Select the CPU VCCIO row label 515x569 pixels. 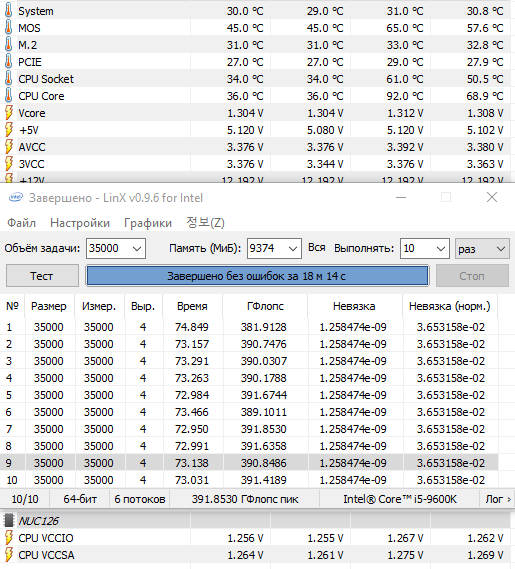click(x=46, y=538)
